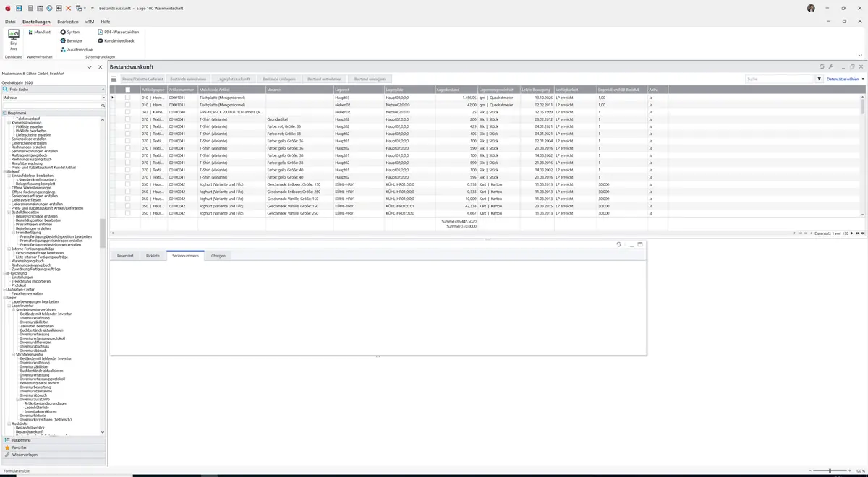Open the Adresse dropdown in the navigation pane

103,98
